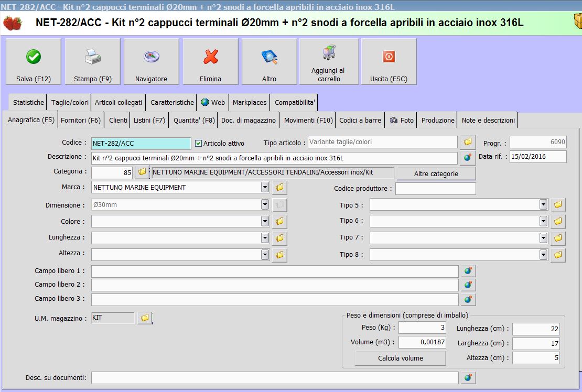Switch to the Taglie/colori tab
Viewport: 582px width, 392px height.
tap(70, 102)
